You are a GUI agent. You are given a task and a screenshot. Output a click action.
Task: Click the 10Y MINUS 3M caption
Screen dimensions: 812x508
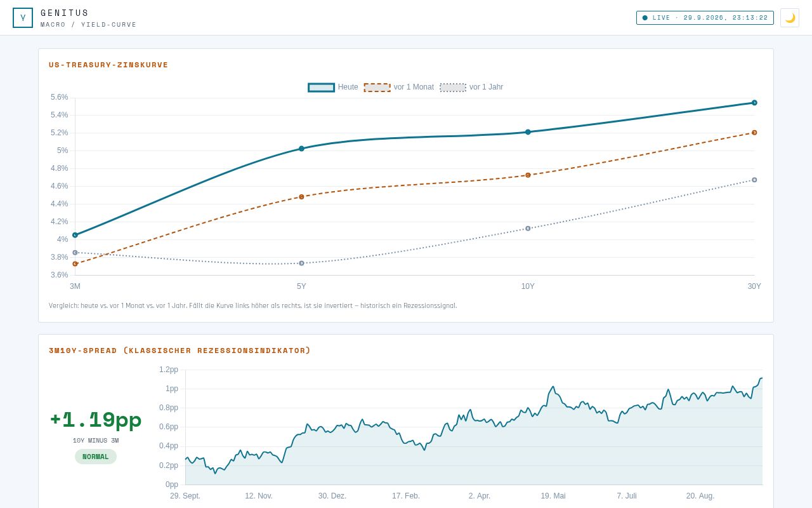point(96,441)
